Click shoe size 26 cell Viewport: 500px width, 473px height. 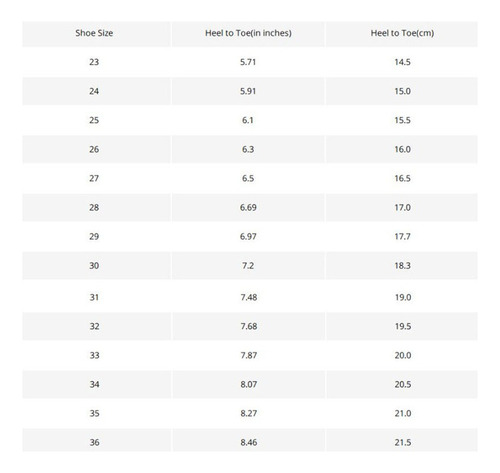click(94, 149)
